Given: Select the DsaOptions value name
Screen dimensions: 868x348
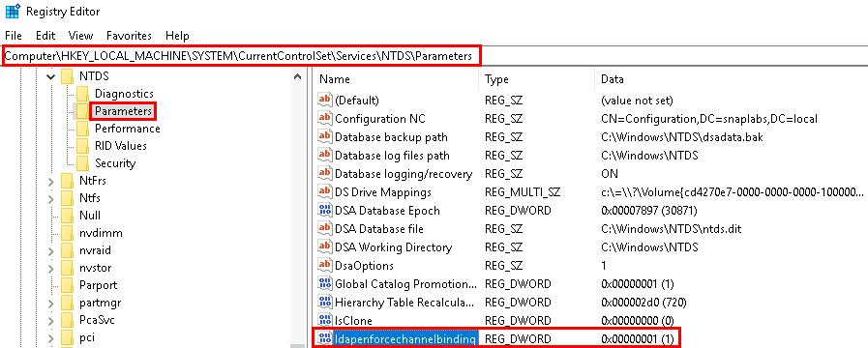Looking at the screenshot, I should [364, 266].
